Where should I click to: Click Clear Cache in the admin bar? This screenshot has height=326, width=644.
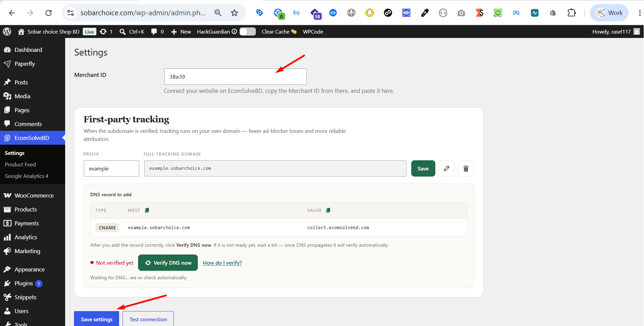(279, 32)
